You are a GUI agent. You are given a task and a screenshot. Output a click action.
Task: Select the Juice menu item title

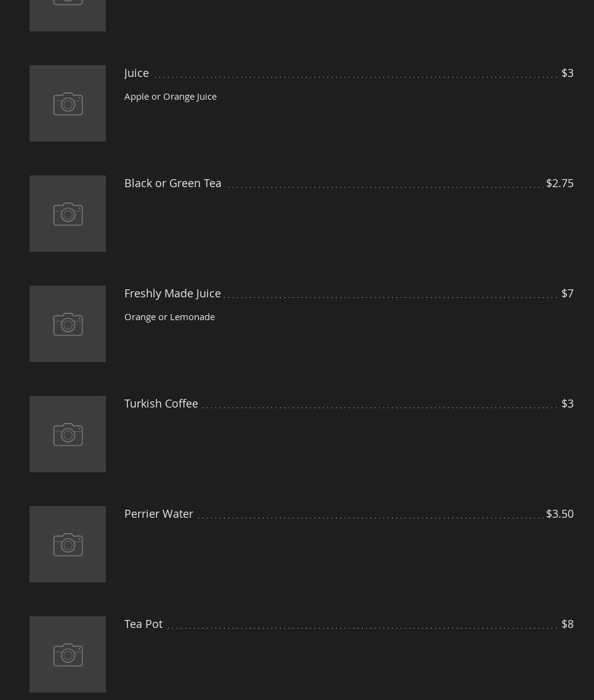137,73
